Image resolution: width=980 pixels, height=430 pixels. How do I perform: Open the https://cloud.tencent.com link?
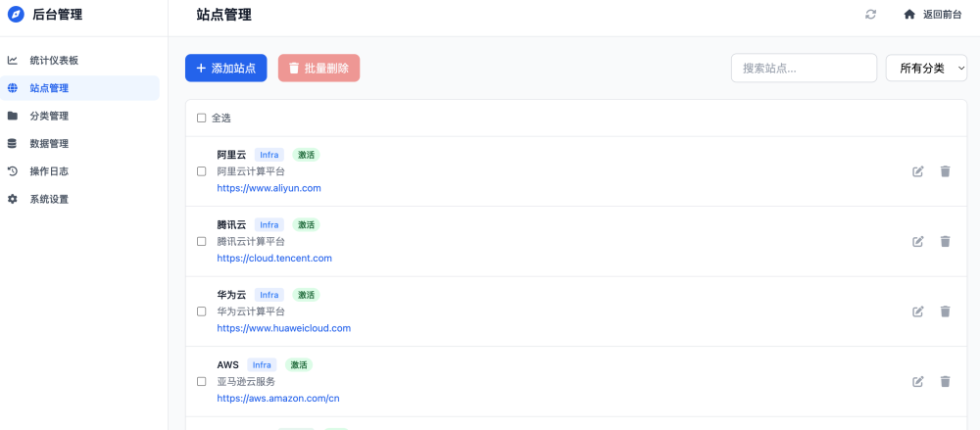274,259
